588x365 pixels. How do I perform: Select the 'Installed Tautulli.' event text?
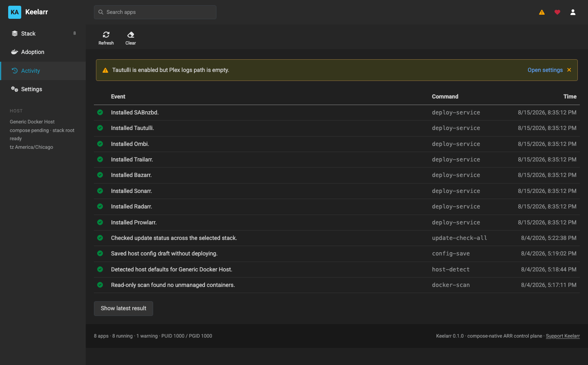(132, 128)
